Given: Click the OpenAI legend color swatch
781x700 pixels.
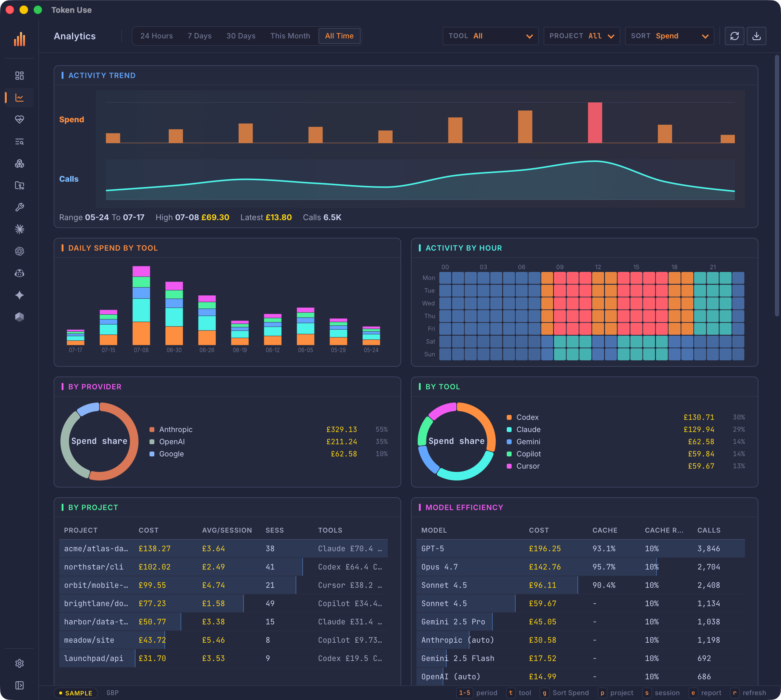Looking at the screenshot, I should (152, 441).
